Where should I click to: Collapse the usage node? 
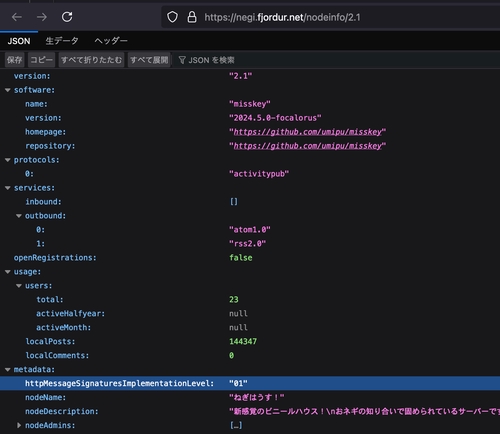click(8, 272)
